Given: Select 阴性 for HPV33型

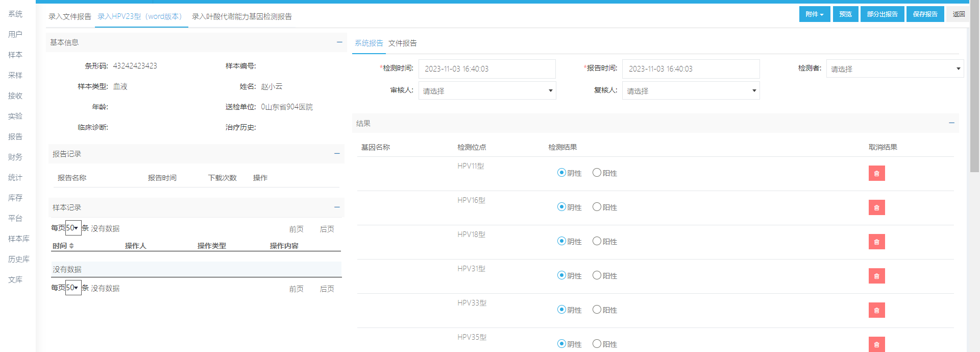Looking at the screenshot, I should pos(561,310).
